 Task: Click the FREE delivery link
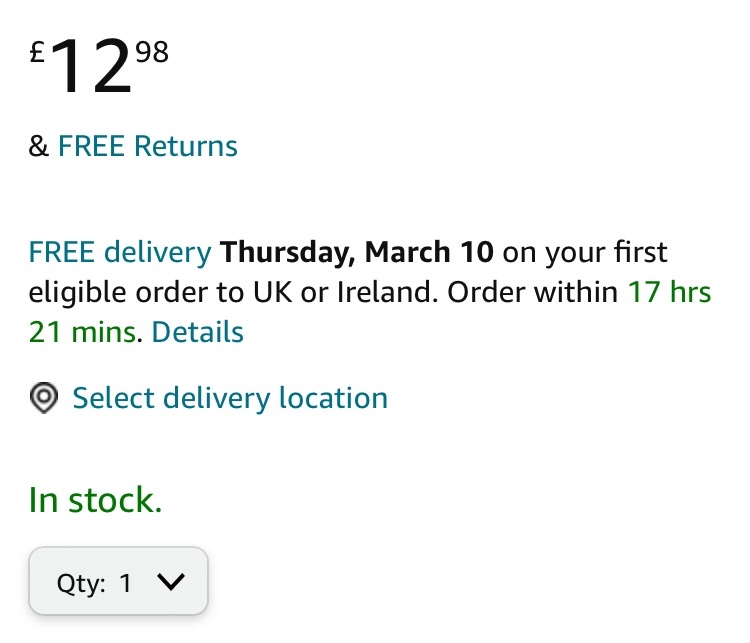[x=120, y=251]
